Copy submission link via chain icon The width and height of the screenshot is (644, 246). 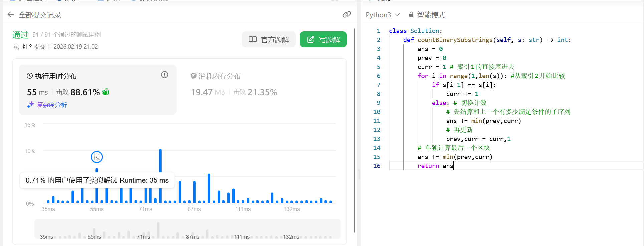point(347,14)
